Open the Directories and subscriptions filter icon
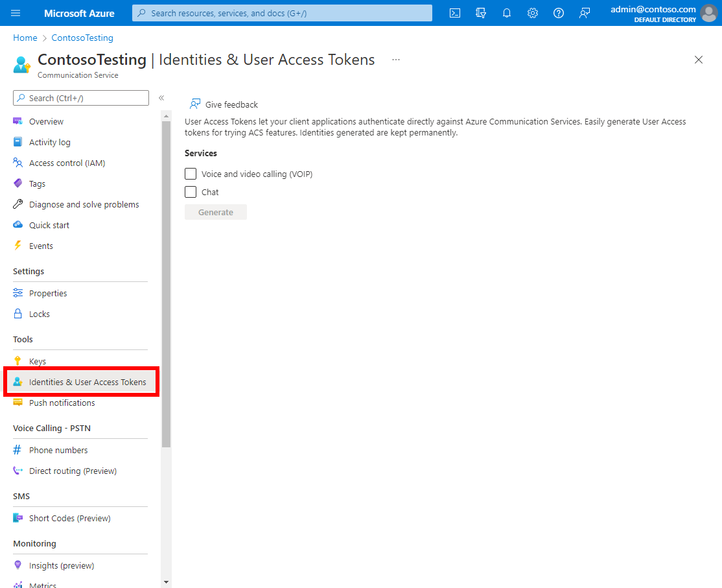Image resolution: width=722 pixels, height=588 pixels. pyautogui.click(x=481, y=13)
